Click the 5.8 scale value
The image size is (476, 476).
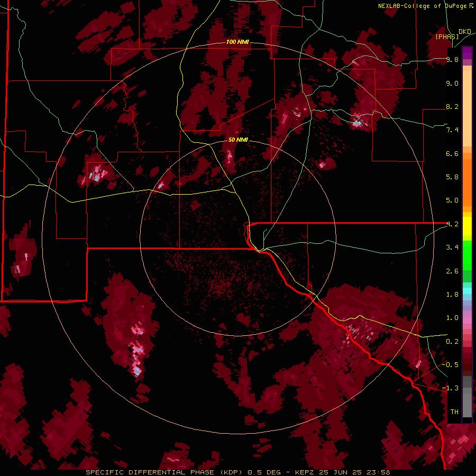tap(452, 177)
